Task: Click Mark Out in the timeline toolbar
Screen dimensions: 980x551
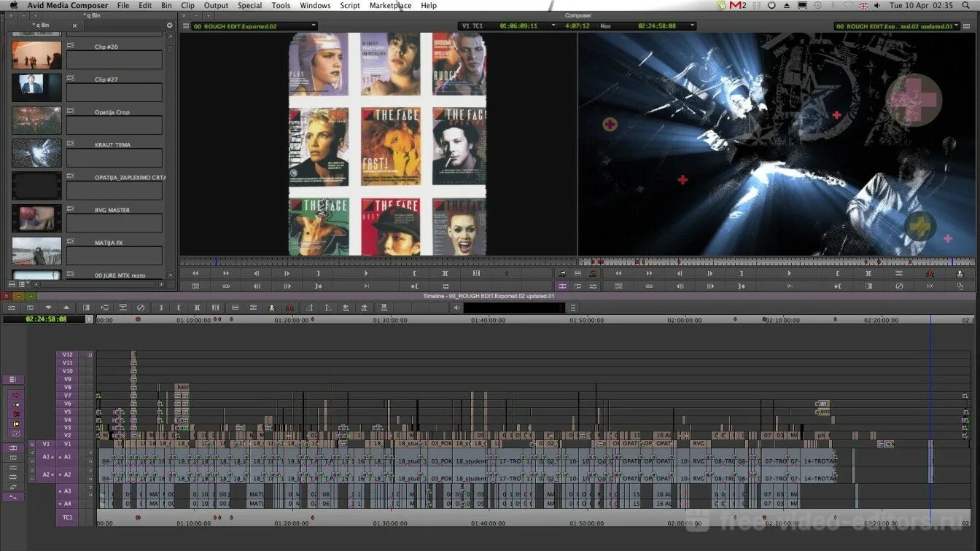Action: coord(179,308)
